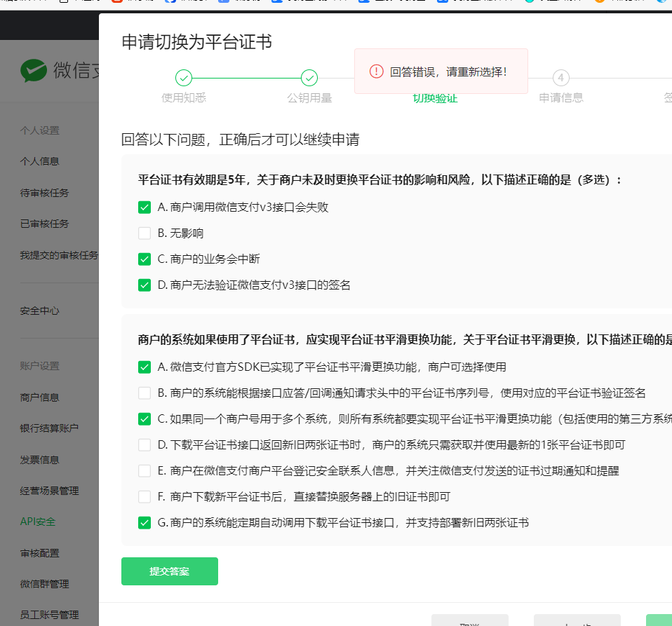Submit answers with 提交答案 button
Viewport: 672px width, 626px height.
pyautogui.click(x=170, y=571)
